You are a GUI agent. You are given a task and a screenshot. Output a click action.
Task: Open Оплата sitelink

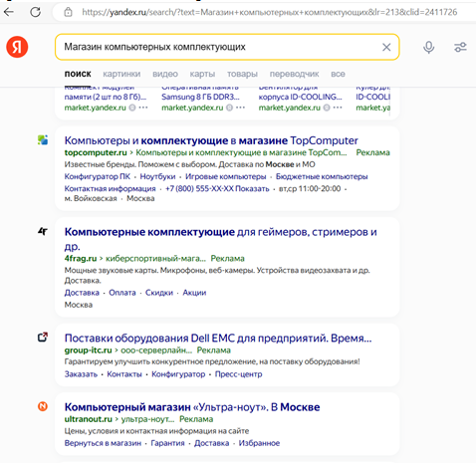click(122, 293)
